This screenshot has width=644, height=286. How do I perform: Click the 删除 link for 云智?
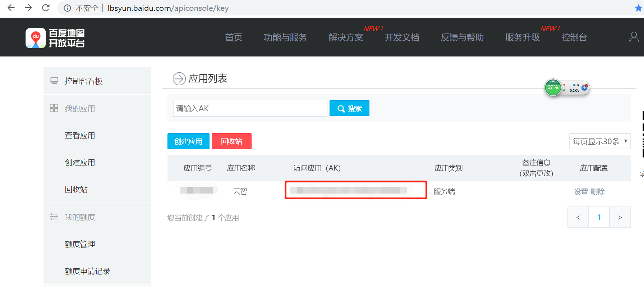click(x=598, y=191)
